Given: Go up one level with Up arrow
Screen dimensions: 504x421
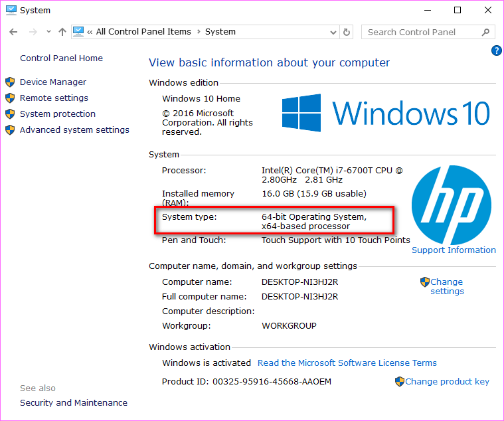Looking at the screenshot, I should coord(62,32).
